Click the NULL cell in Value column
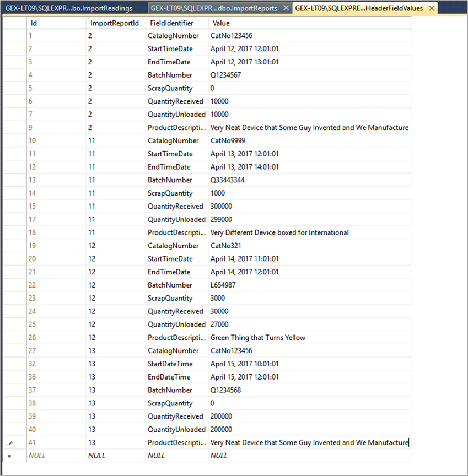Viewport: 468px width, 476px height. (x=310, y=456)
